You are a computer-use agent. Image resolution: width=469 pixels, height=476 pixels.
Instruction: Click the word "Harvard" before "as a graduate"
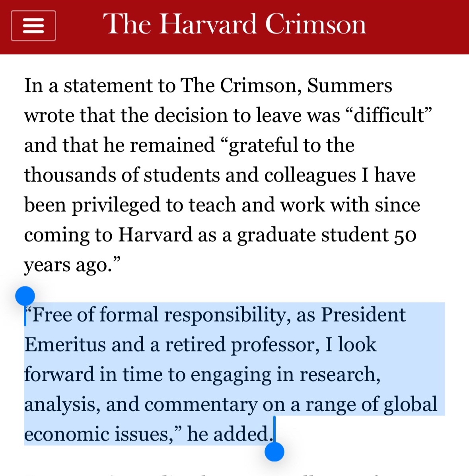click(156, 235)
